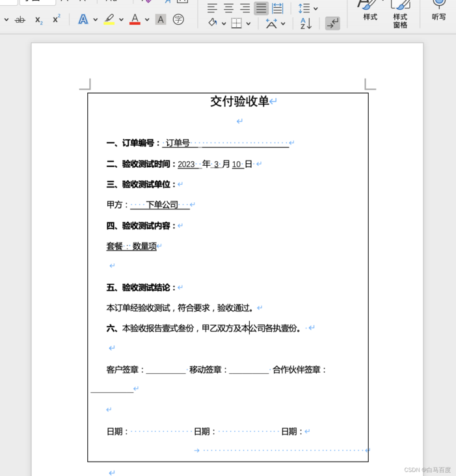The height and width of the screenshot is (476, 456).
Task: Open the 样式 styles gallery
Action: point(370,11)
